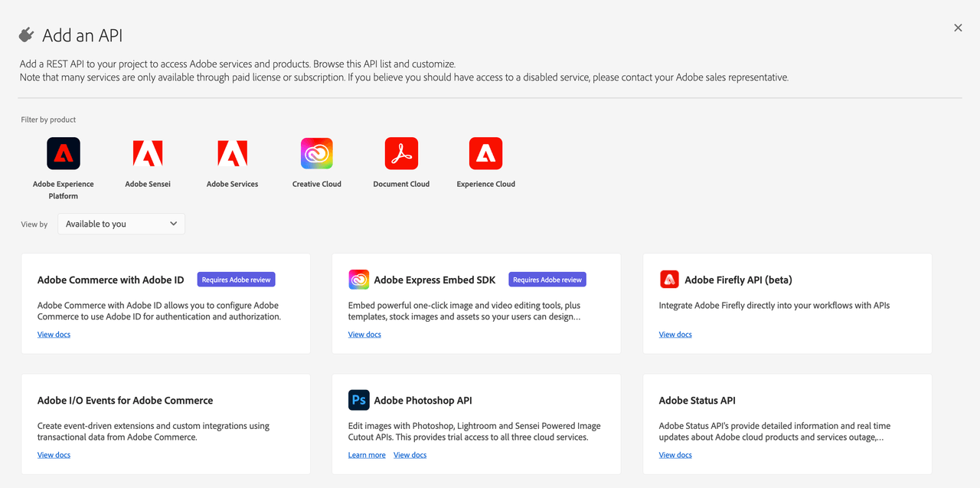Select the Document Cloud filter icon
980x488 pixels.
401,154
